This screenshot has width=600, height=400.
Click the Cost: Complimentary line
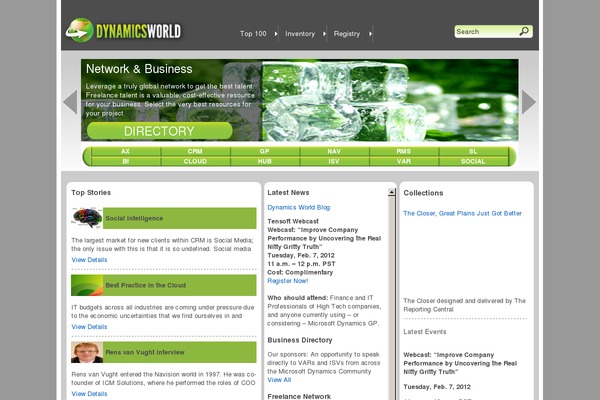[x=300, y=272]
